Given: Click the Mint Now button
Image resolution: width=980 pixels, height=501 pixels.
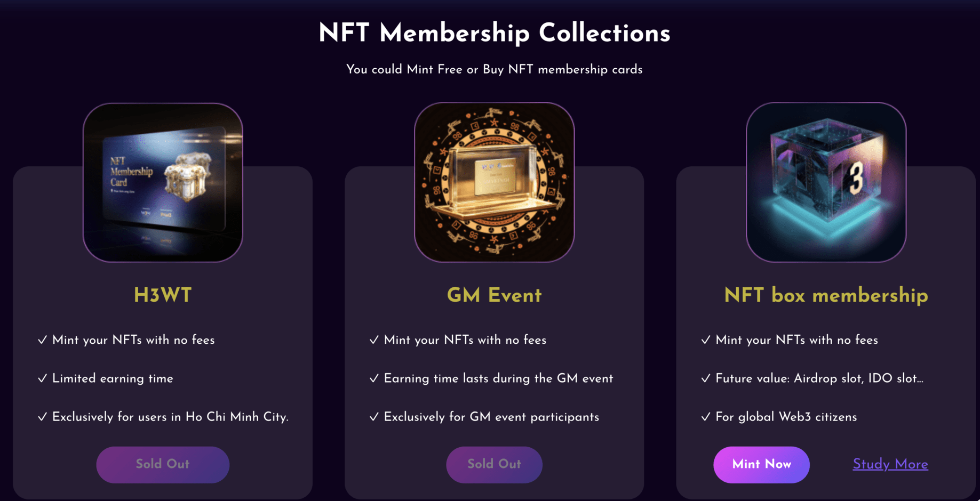Looking at the screenshot, I should (x=761, y=464).
